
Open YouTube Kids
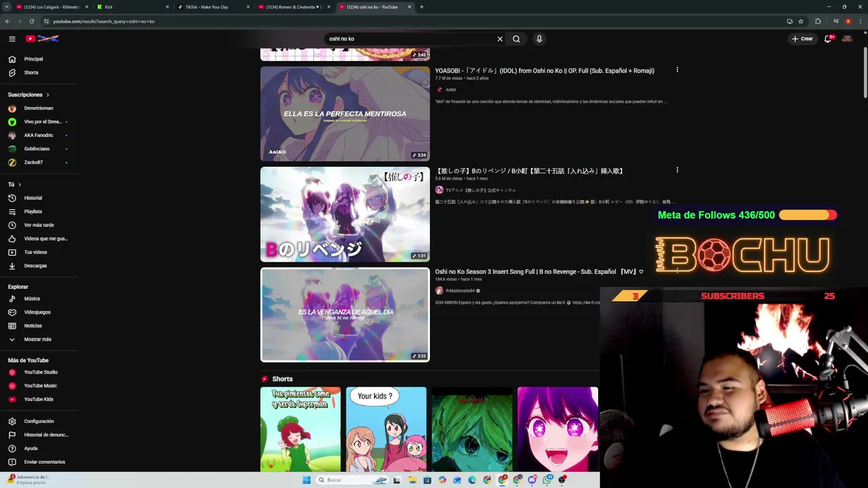39,399
